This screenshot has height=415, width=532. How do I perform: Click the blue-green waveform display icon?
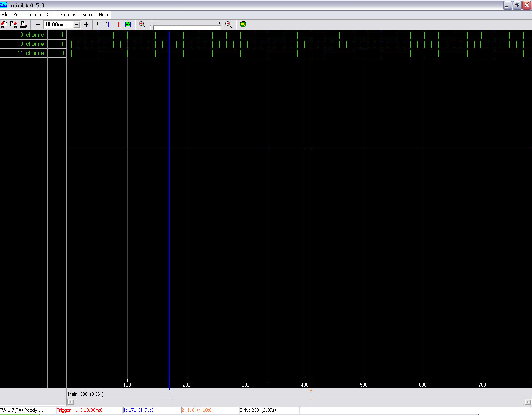[128, 25]
